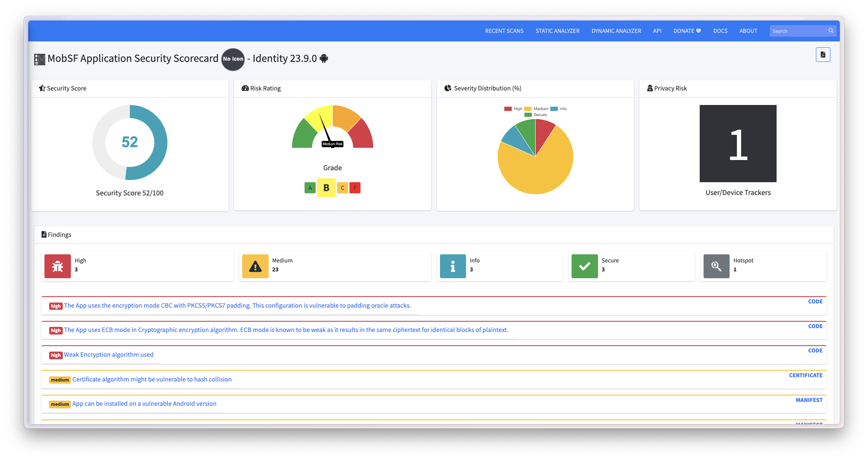The width and height of the screenshot is (868, 460).
Task: Go to Dynamic Analyzer in navbar
Action: pos(616,31)
